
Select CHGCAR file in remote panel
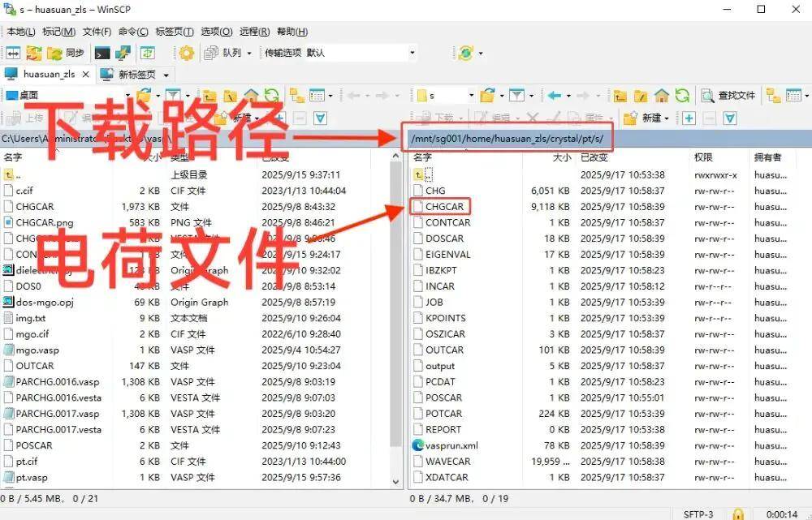444,206
